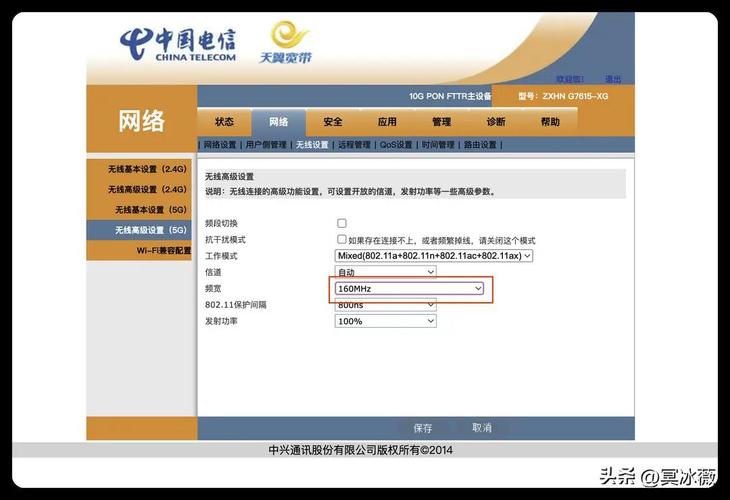Open the 信道 自动 dropdown
The image size is (730, 500).
click(385, 272)
